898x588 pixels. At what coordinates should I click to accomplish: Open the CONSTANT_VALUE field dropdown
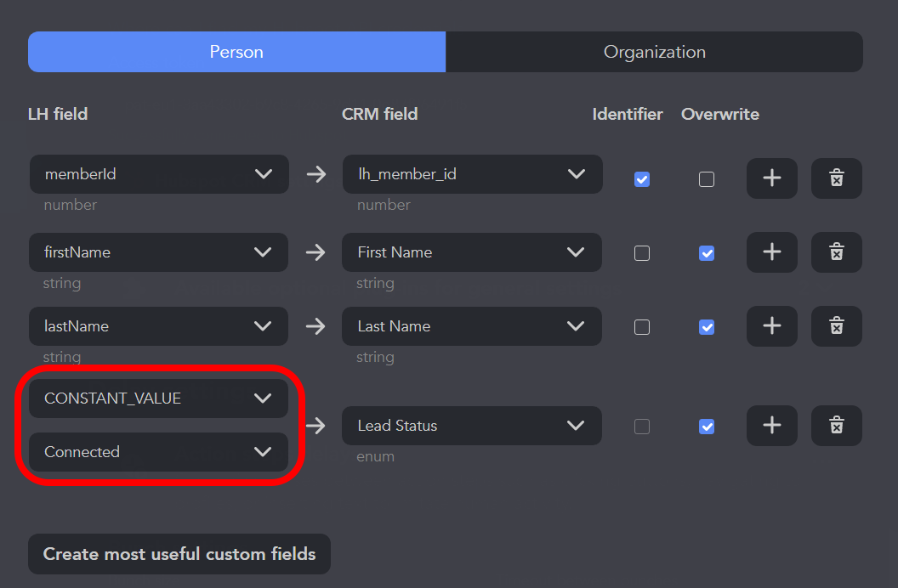click(159, 399)
